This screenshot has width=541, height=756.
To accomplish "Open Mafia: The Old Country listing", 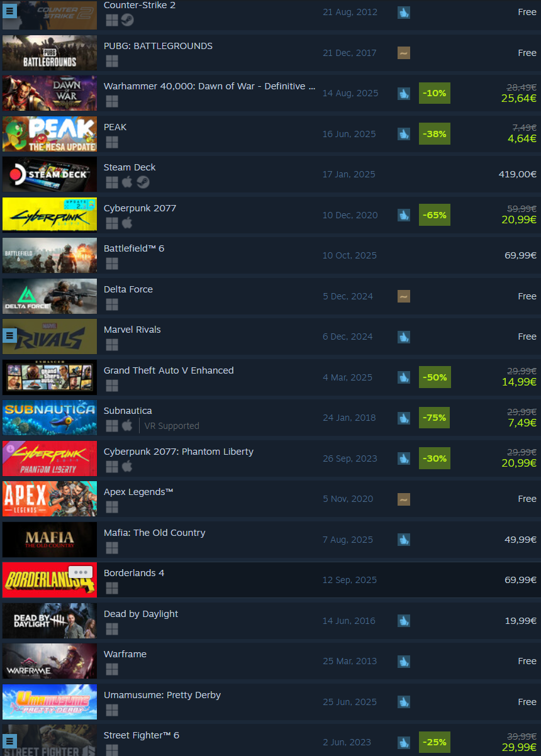I will pyautogui.click(x=155, y=533).
